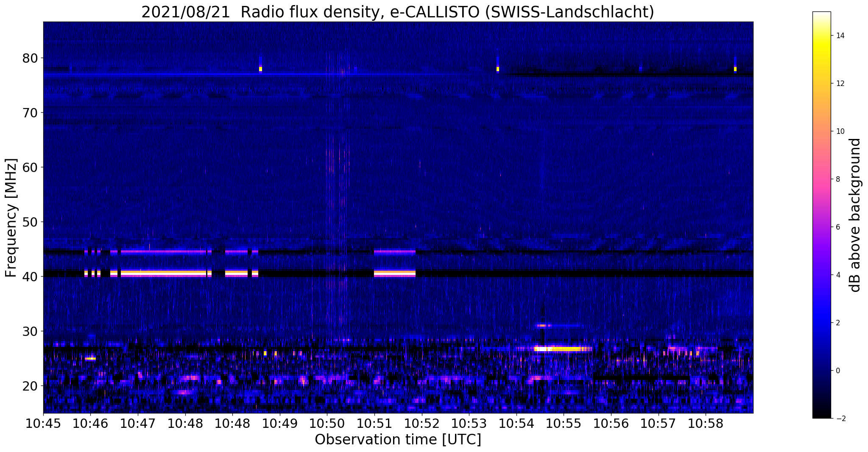Click the dB above background colorbar label
The height and width of the screenshot is (452, 868).
(855, 215)
